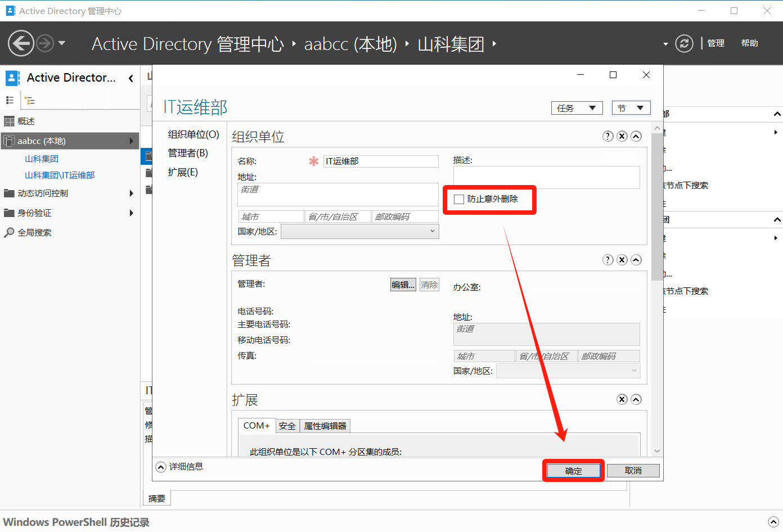The image size is (783, 532).
Task: Click the refresh icon in header
Action: tap(684, 43)
